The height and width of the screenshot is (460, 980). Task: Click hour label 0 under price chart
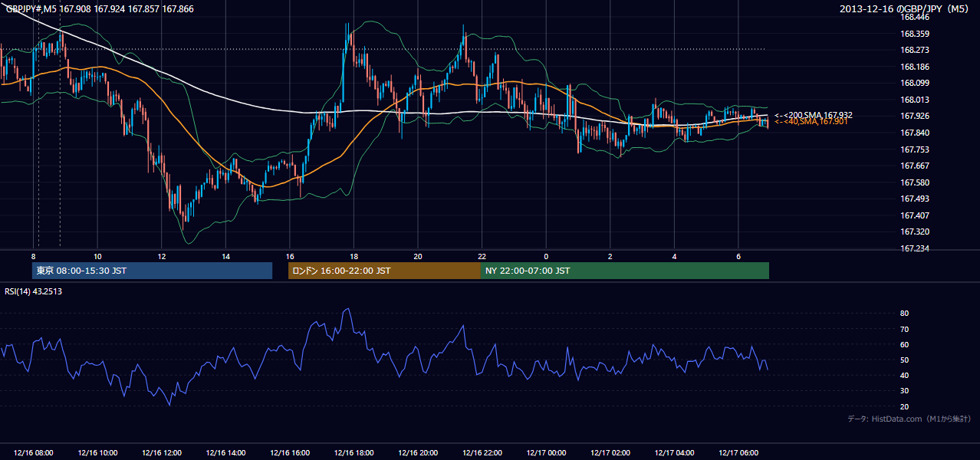click(546, 256)
